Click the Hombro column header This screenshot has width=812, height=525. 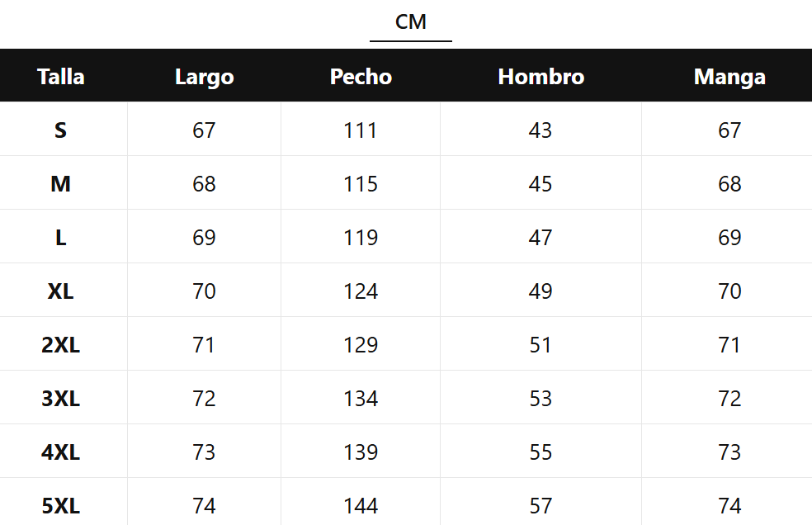(x=541, y=77)
